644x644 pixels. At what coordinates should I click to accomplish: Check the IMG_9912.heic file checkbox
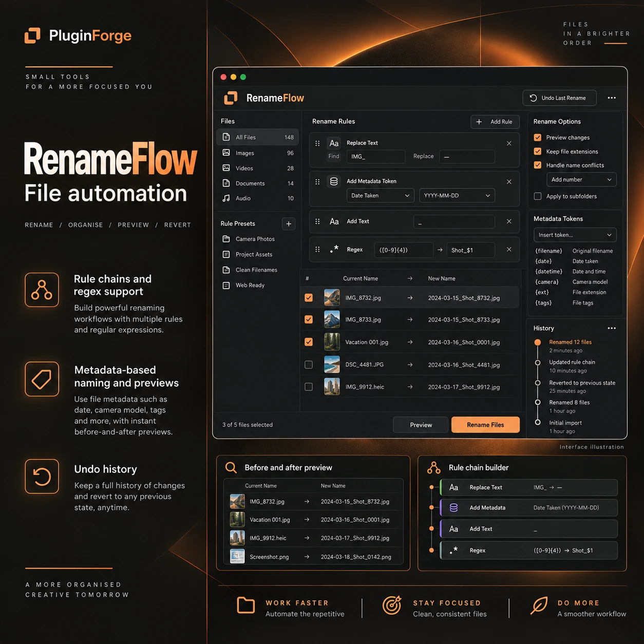(x=309, y=387)
